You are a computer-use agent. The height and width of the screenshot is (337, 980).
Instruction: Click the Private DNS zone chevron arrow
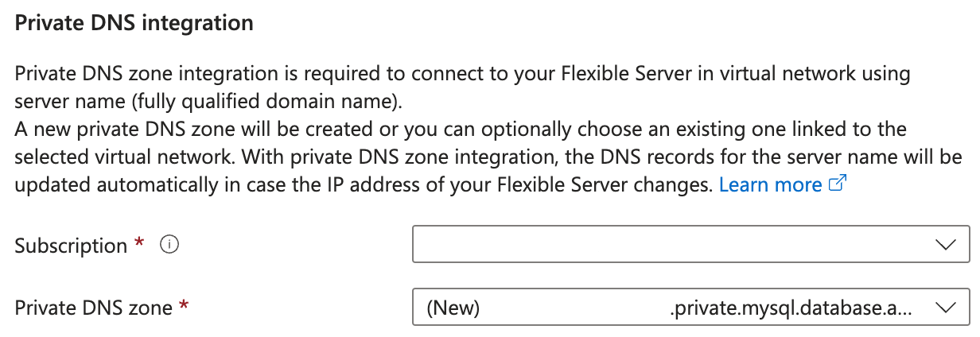[x=946, y=308]
